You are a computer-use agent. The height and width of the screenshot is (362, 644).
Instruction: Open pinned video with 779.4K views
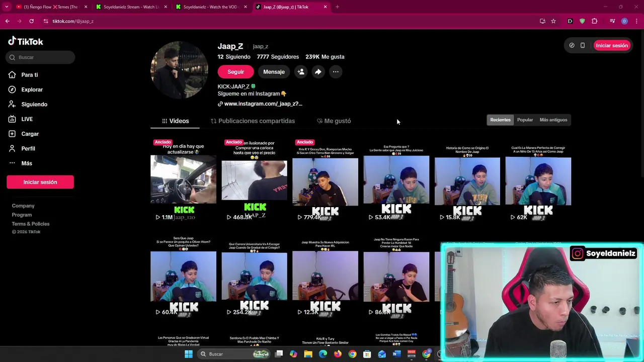325,180
